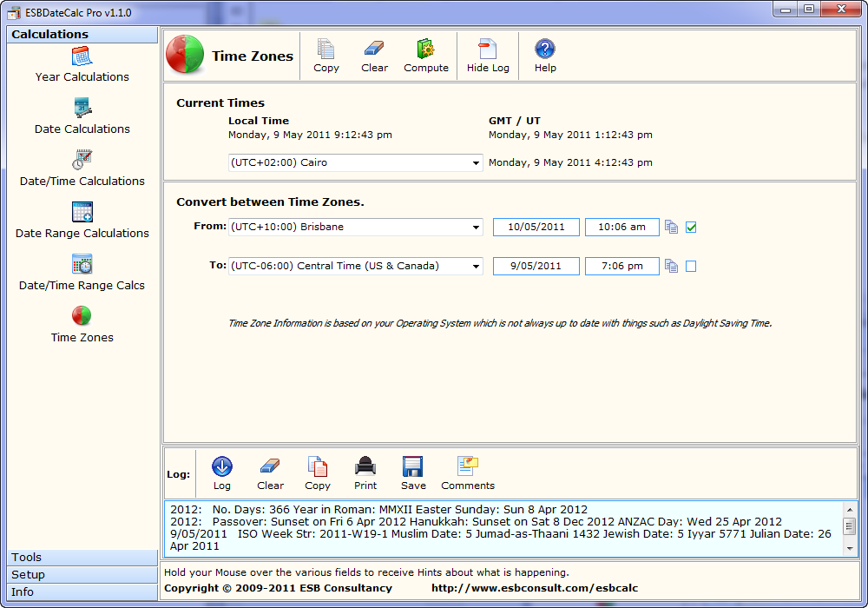Click the log scrollbar thumb
The image size is (868, 608).
point(849,526)
